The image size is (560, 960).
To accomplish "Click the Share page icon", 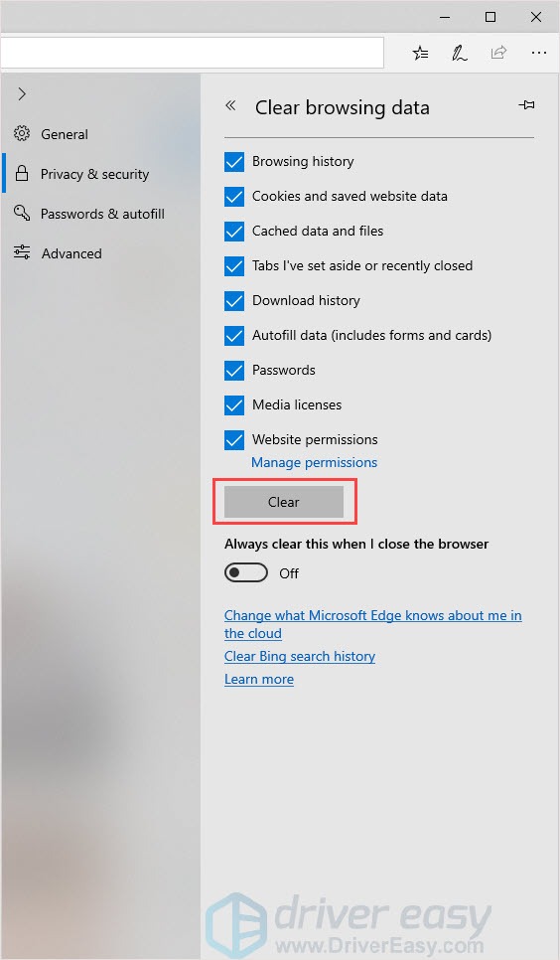I will (x=498, y=53).
